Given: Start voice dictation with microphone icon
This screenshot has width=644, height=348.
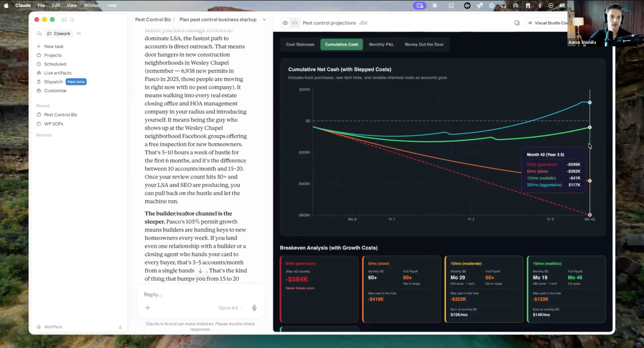Looking at the screenshot, I should pyautogui.click(x=254, y=308).
